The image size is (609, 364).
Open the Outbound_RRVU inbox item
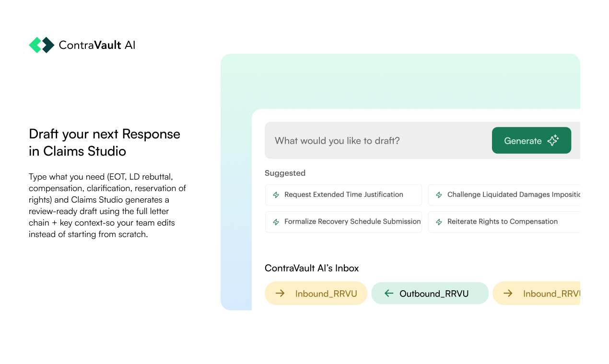pyautogui.click(x=433, y=294)
